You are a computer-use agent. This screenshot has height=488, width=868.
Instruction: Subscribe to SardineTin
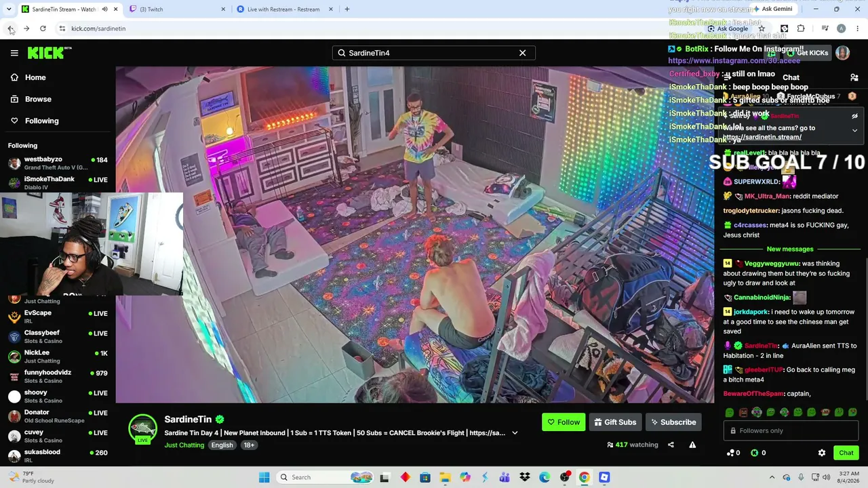point(673,422)
